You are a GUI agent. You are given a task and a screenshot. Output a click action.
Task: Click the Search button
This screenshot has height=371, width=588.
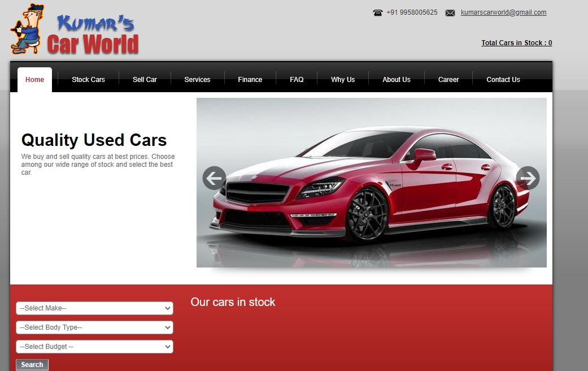[32, 365]
